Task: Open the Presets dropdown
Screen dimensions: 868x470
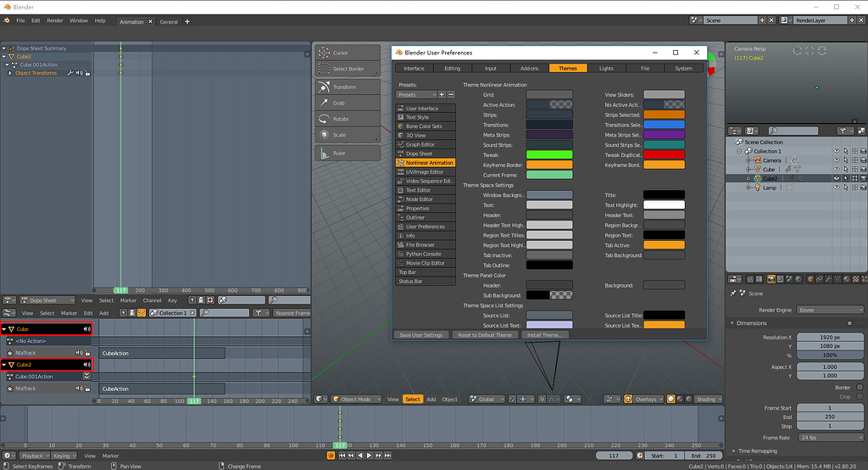Action: (x=416, y=95)
